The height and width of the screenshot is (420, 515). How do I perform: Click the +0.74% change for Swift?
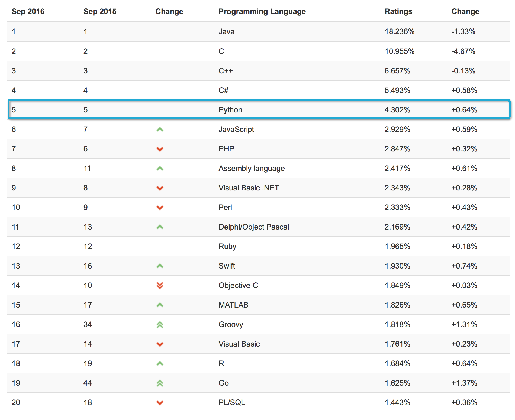pos(464,266)
